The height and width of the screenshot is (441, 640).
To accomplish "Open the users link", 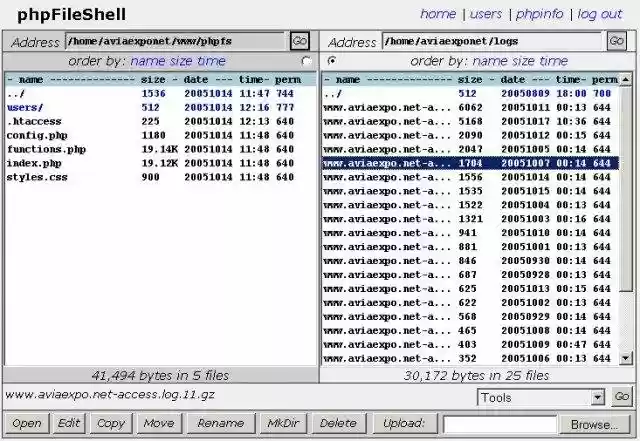I will click(485, 14).
